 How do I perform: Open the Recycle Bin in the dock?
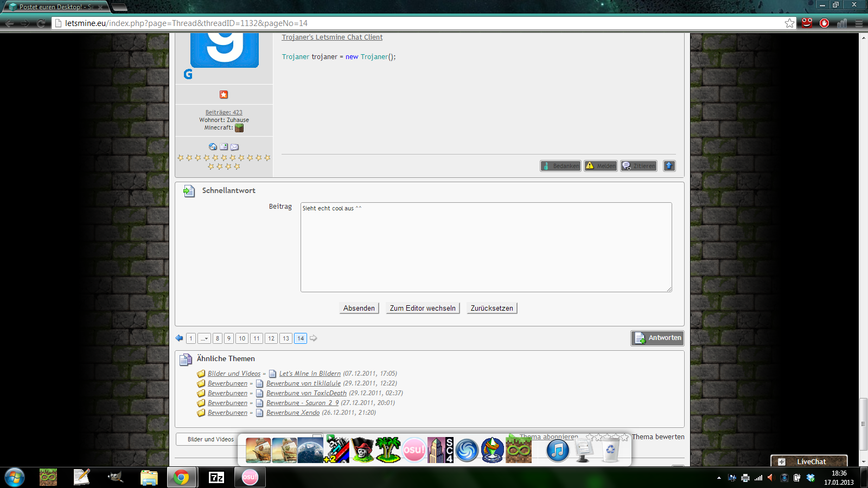click(610, 450)
